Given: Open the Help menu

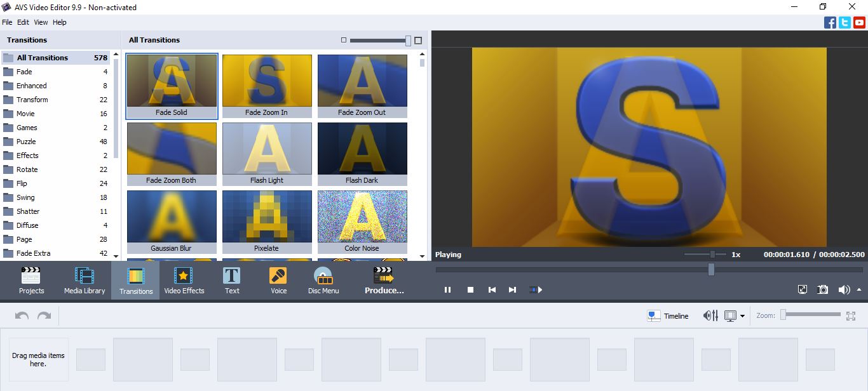Looking at the screenshot, I should coord(60,22).
